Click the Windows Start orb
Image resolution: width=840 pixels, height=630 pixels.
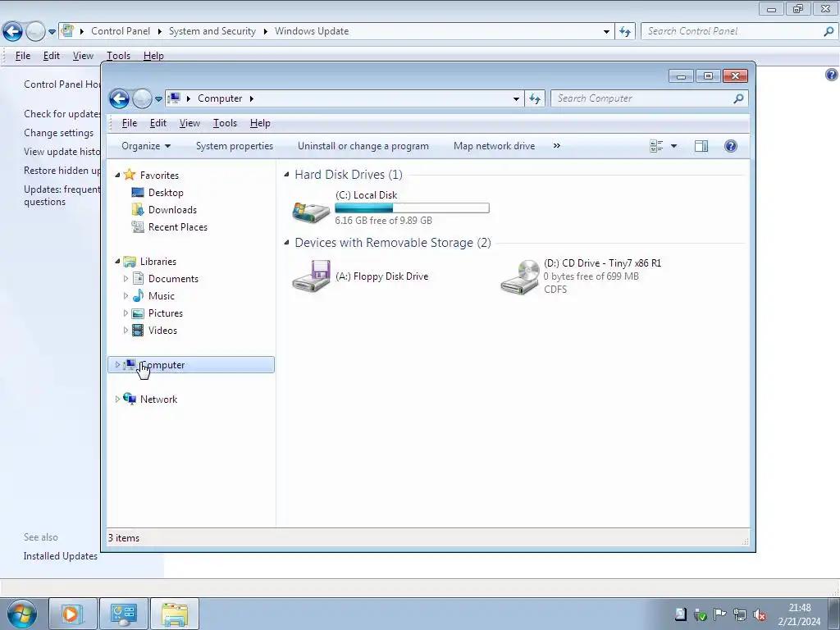click(x=22, y=614)
